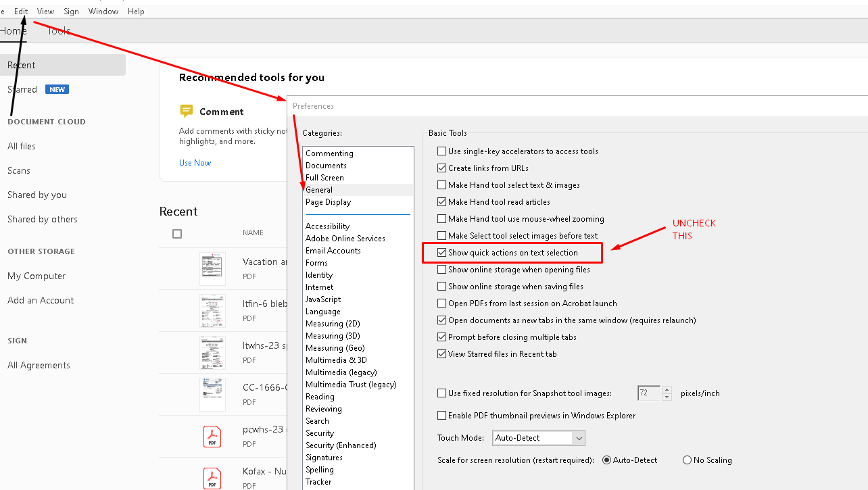Viewport: 868px width, 490px height.
Task: Check Make Hand tool select text & images
Action: pyautogui.click(x=442, y=185)
